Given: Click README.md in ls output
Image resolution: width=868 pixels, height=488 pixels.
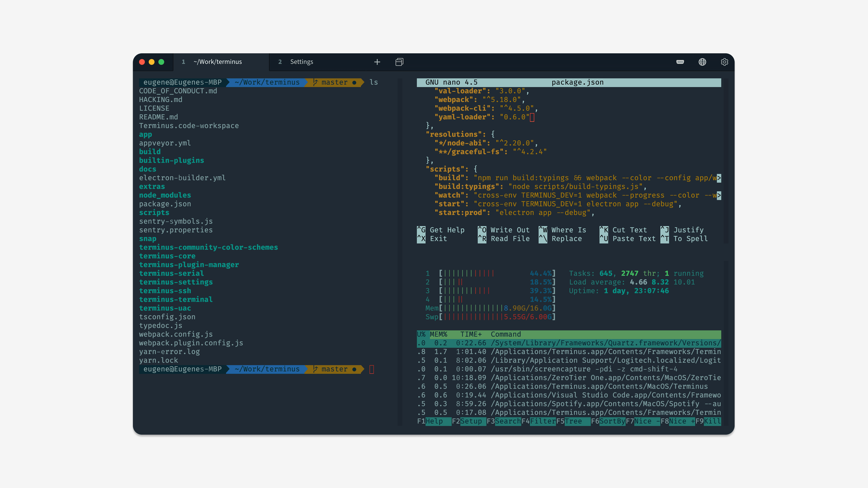Looking at the screenshot, I should 158,117.
